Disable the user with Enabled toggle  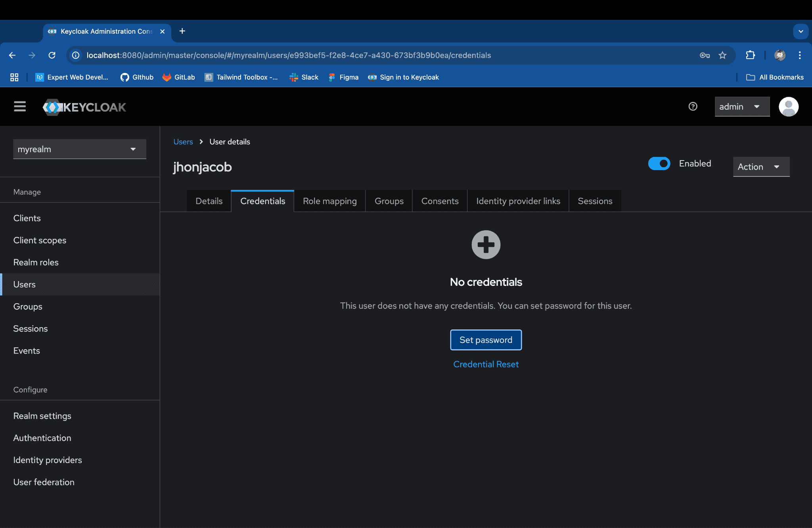coord(659,163)
